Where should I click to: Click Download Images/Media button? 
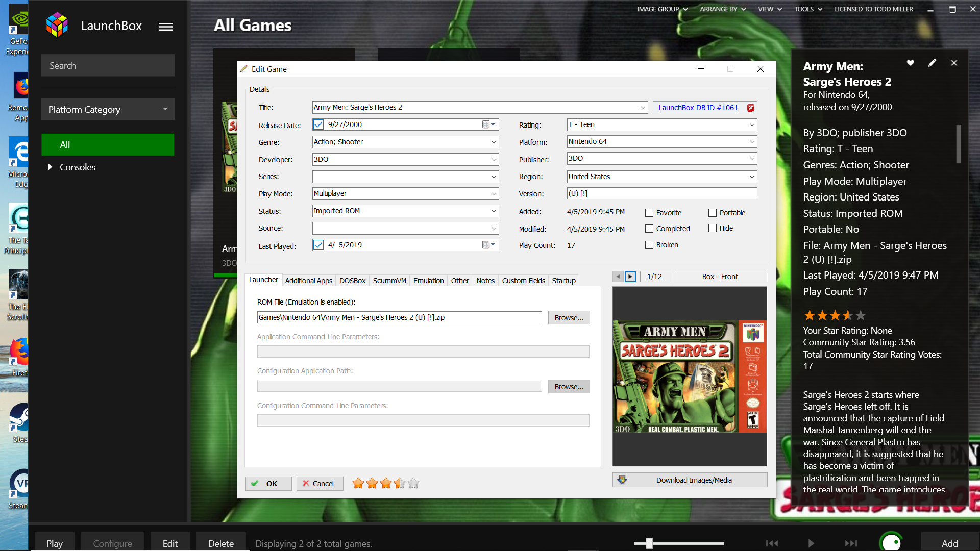tap(690, 480)
